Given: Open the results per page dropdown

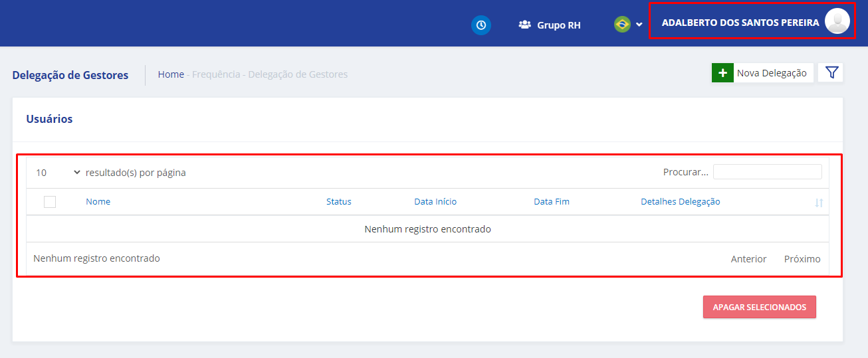Looking at the screenshot, I should coord(58,173).
